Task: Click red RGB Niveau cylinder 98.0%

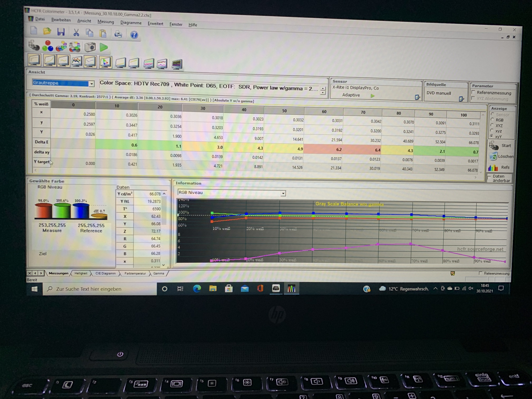Action: (43, 211)
